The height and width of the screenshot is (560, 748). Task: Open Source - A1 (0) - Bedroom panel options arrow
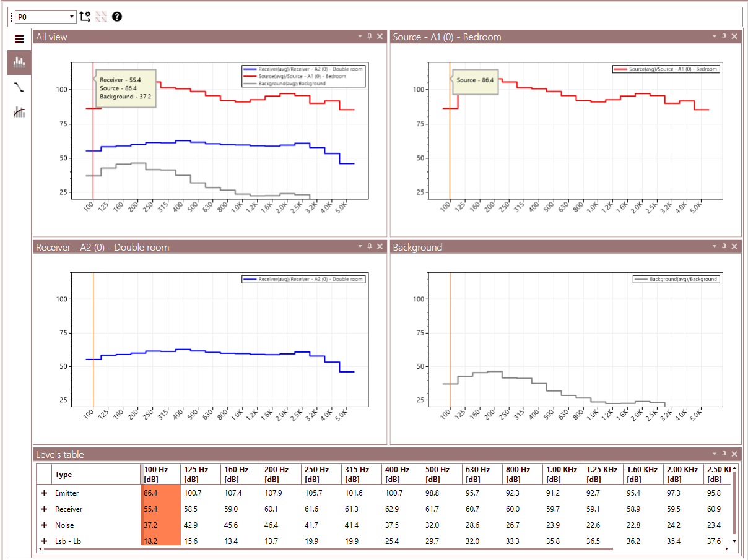pyautogui.click(x=714, y=37)
